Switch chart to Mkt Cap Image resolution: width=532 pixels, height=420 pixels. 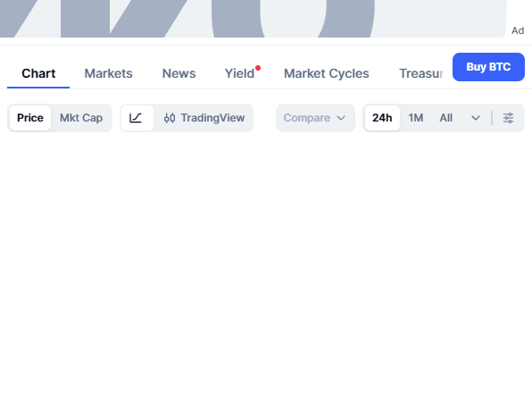(81, 118)
